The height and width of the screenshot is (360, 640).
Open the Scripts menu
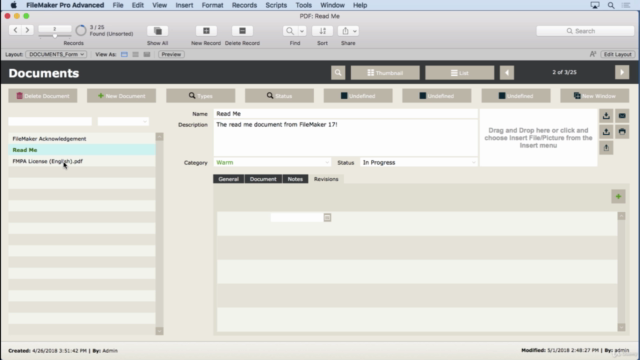276,5
